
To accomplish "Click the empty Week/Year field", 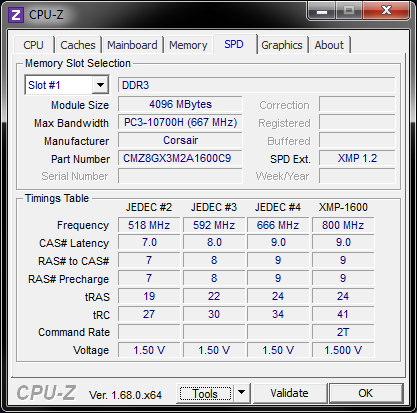I will 357,176.
